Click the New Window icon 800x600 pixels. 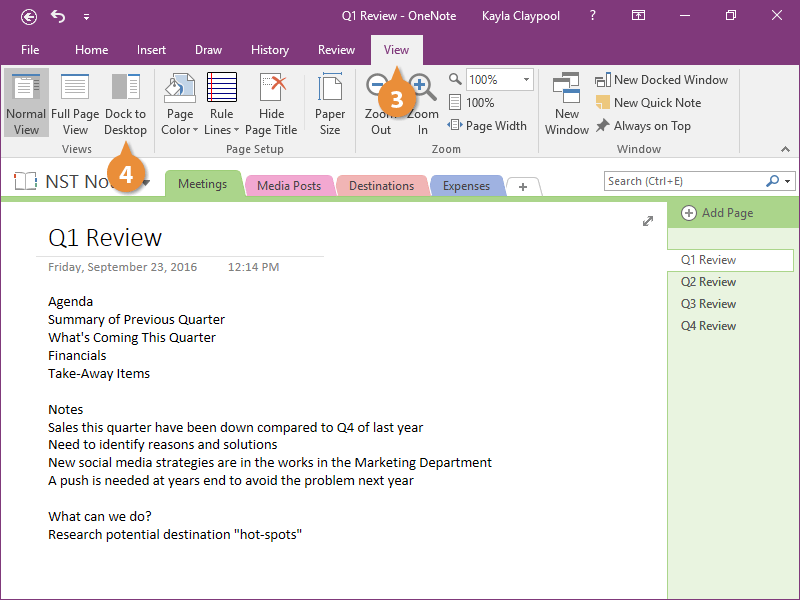click(x=567, y=103)
